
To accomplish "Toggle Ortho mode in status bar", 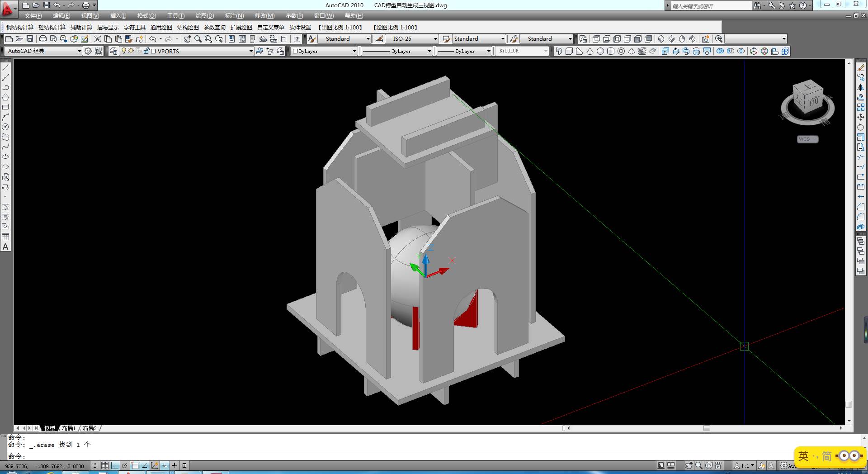I will point(115,465).
